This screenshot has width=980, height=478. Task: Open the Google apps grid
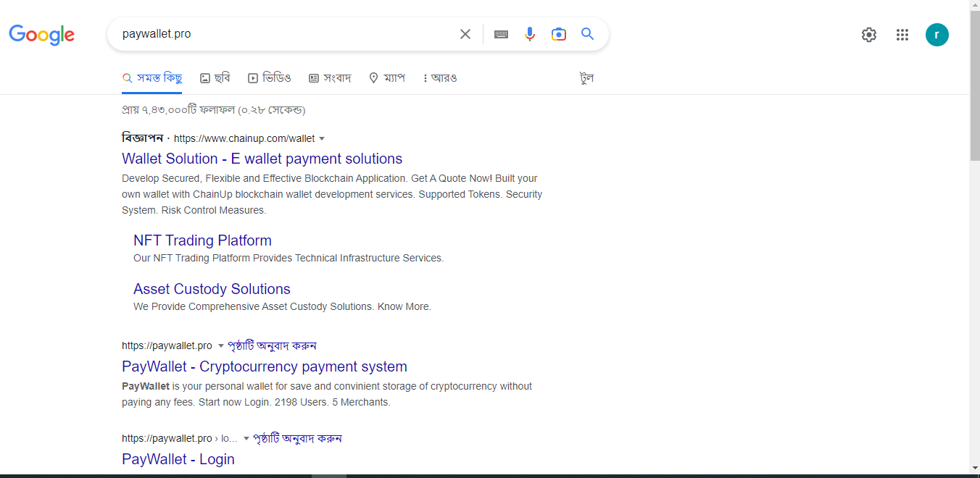(x=902, y=35)
